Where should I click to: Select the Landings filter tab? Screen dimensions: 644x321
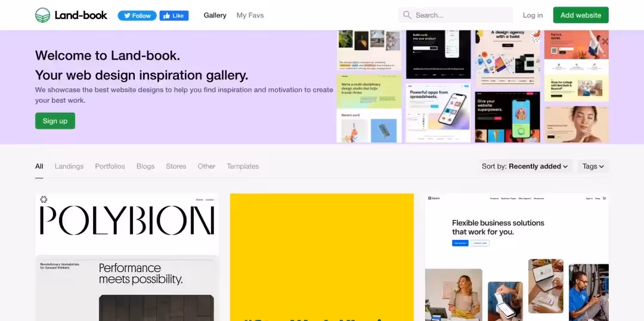pyautogui.click(x=69, y=166)
